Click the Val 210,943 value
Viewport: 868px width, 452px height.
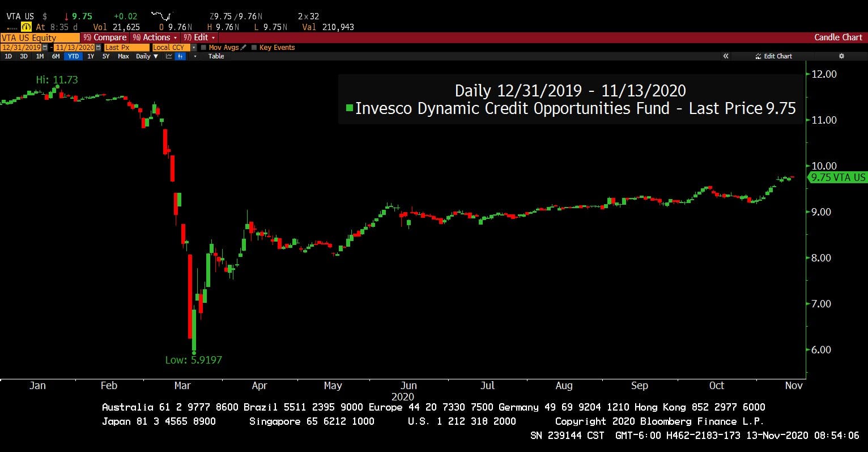(328, 27)
